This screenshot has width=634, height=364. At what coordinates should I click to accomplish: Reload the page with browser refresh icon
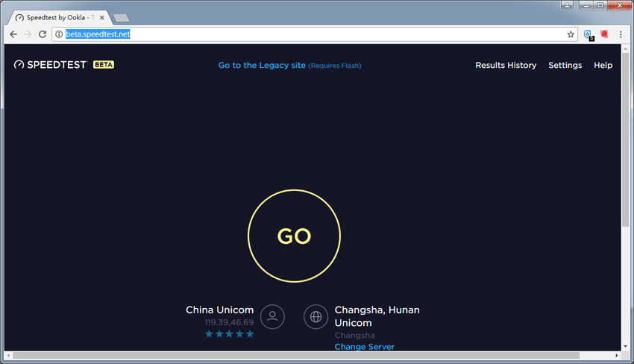(x=43, y=34)
